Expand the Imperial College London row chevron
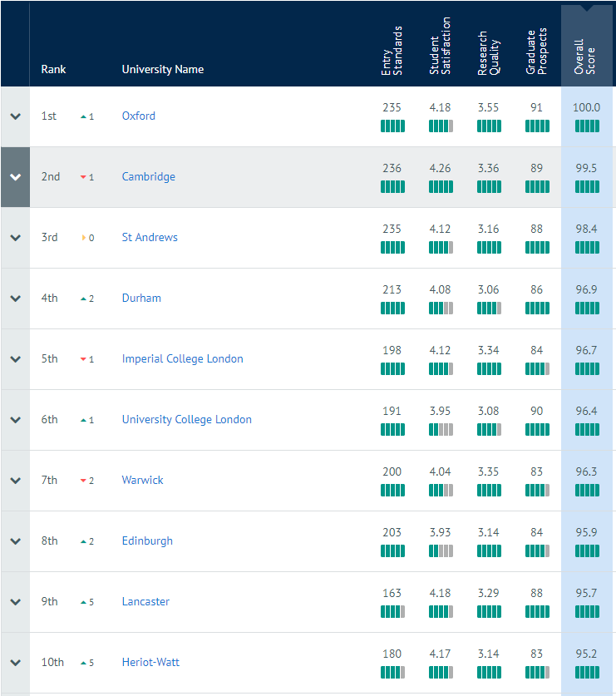This screenshot has height=696, width=616. 16,359
